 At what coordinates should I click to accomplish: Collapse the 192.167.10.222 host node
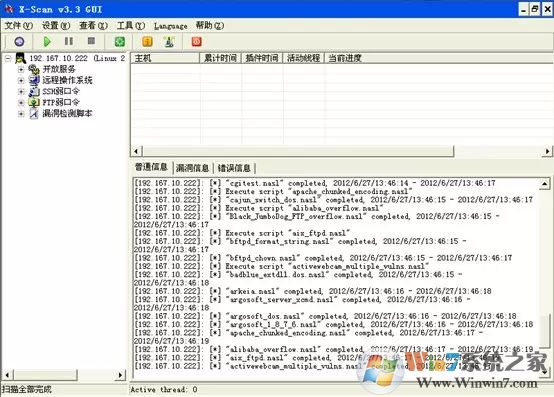(x=8, y=58)
